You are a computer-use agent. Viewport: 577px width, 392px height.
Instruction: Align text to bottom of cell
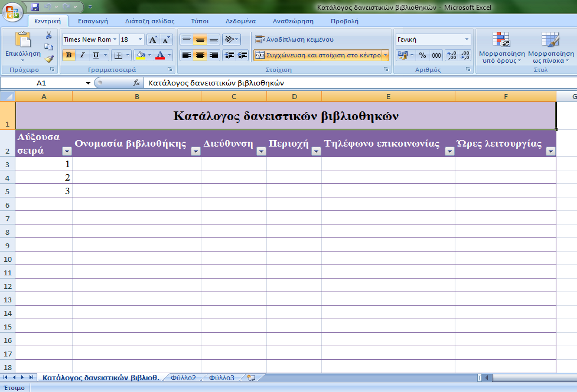(x=214, y=39)
